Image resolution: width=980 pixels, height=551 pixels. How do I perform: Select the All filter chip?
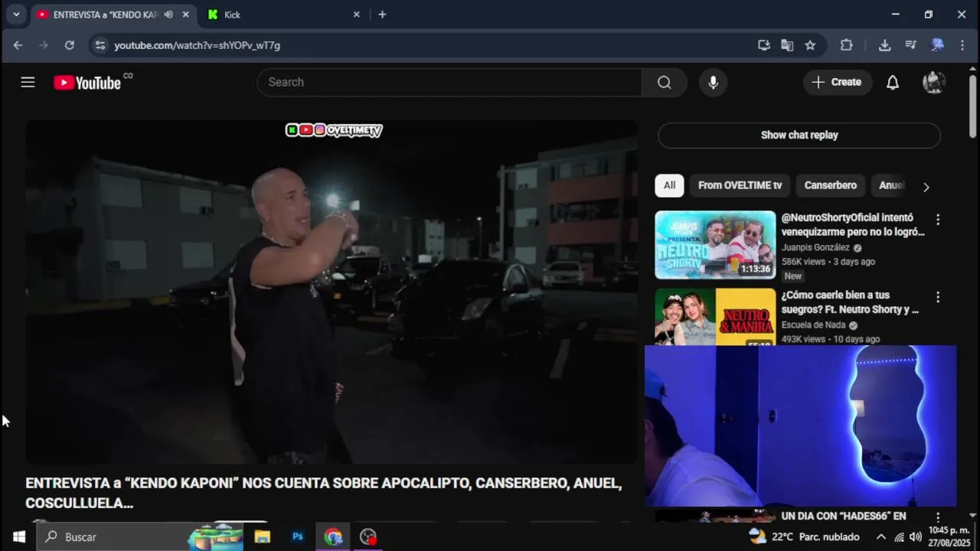click(669, 185)
